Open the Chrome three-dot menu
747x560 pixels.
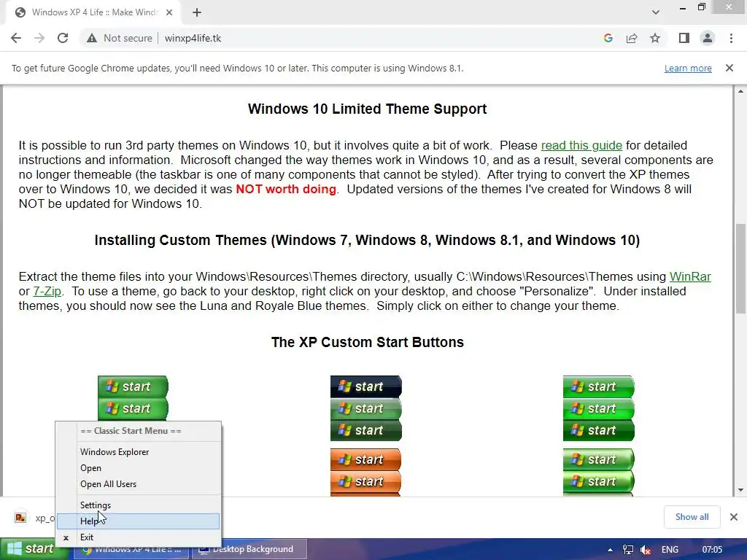click(731, 38)
